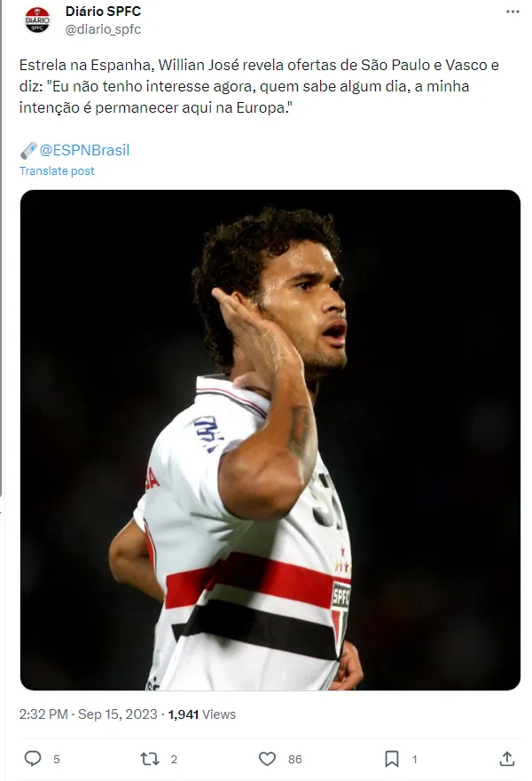532x781 pixels.
Task: Click the repost count number 2
Action: (x=174, y=759)
